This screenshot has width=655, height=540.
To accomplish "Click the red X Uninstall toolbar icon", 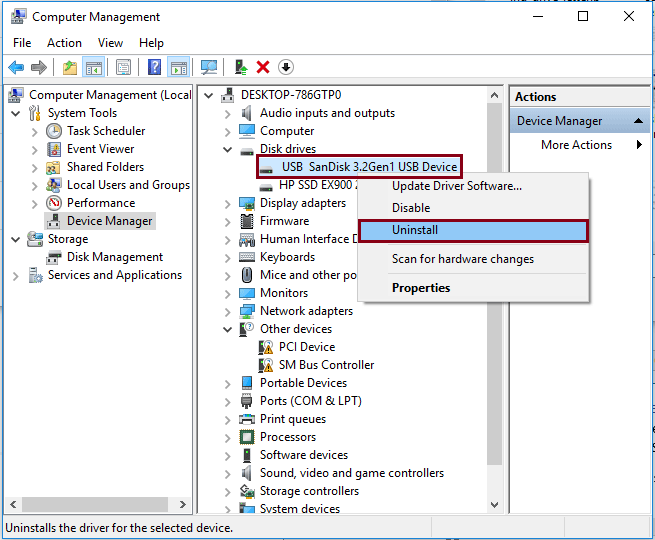I will (263, 67).
